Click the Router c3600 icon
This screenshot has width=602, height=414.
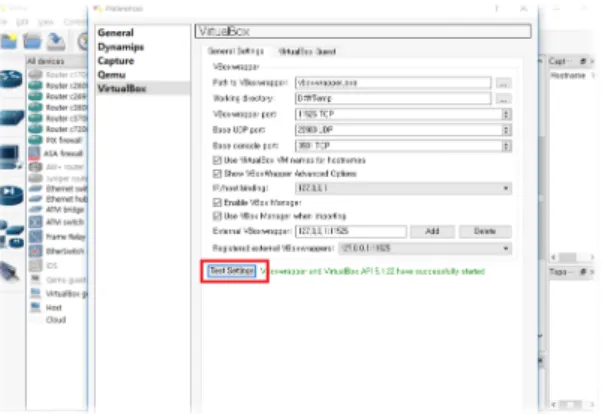click(x=35, y=107)
